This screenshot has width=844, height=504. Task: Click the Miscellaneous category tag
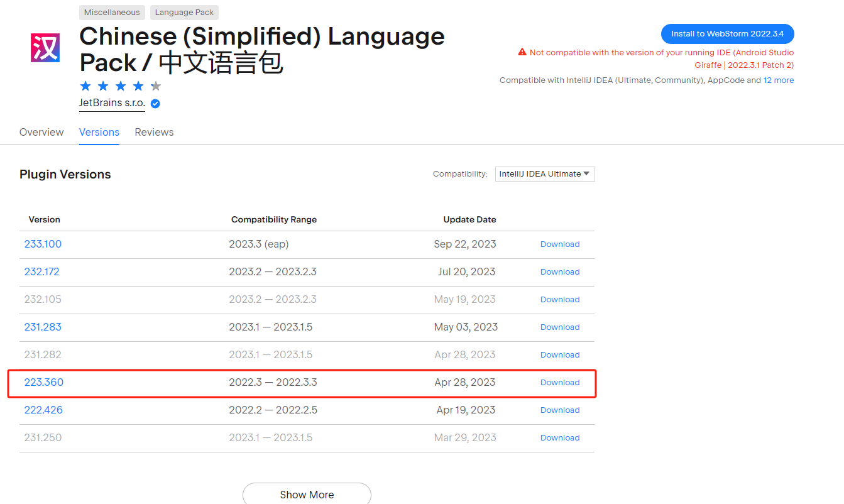[x=112, y=13]
